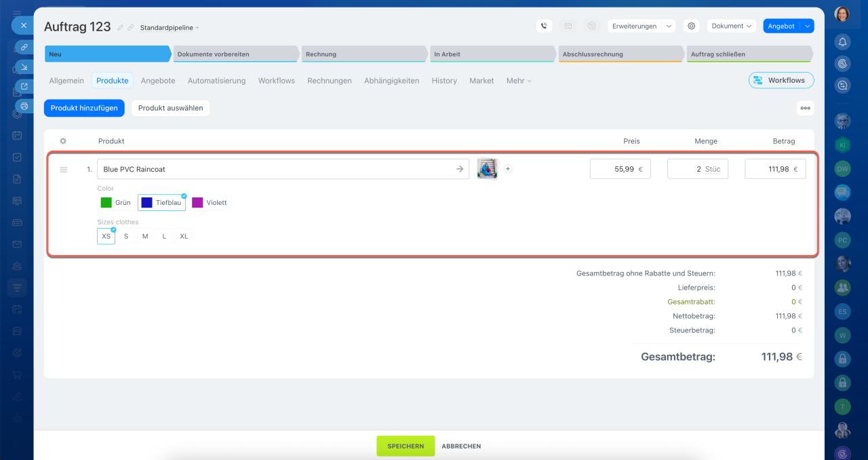Image resolution: width=868 pixels, height=460 pixels.
Task: Click the Abbrechen link
Action: click(461, 446)
